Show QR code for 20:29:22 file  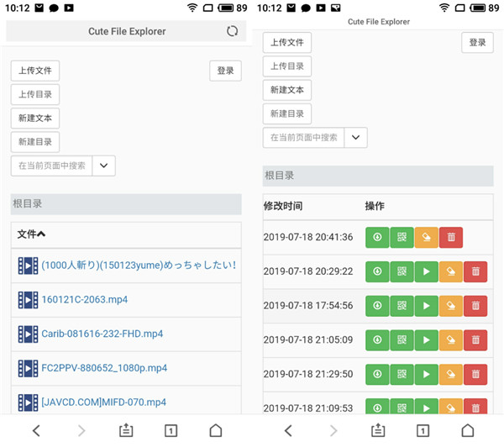pos(402,271)
